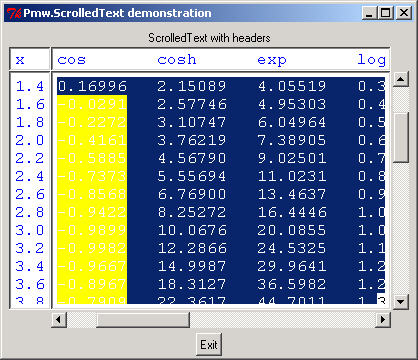Click row header 2.8

pos(30,212)
